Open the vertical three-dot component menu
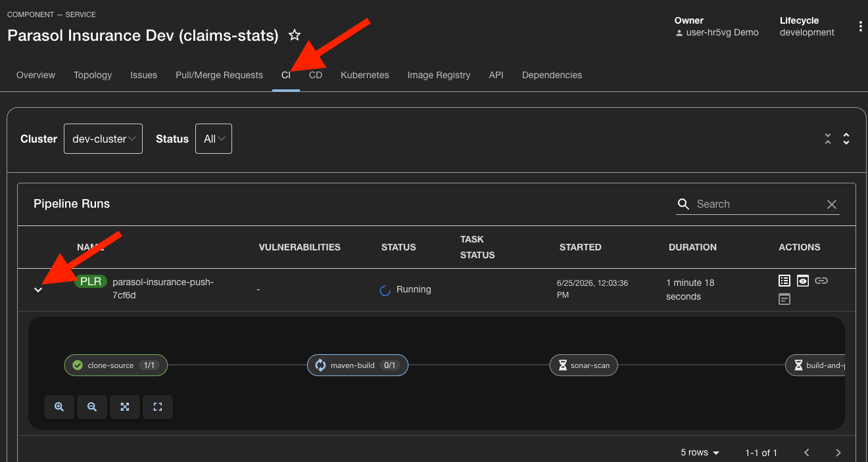The width and height of the screenshot is (868, 462). tap(861, 26)
